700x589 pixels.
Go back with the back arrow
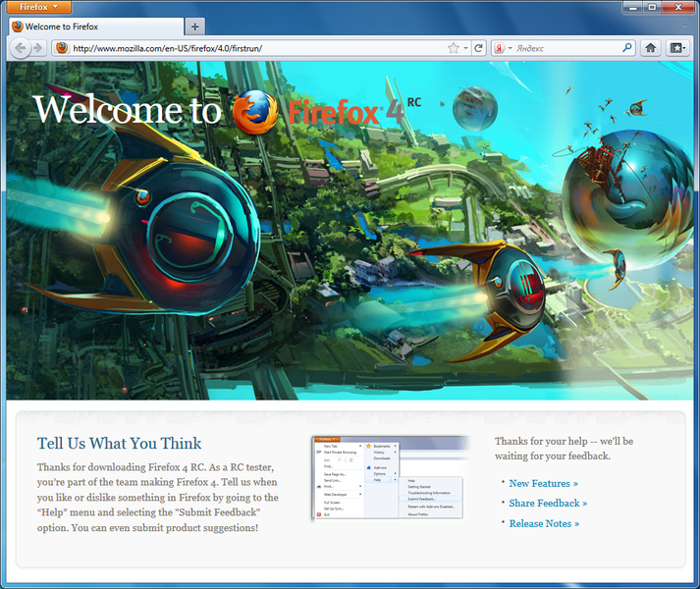coord(20,48)
